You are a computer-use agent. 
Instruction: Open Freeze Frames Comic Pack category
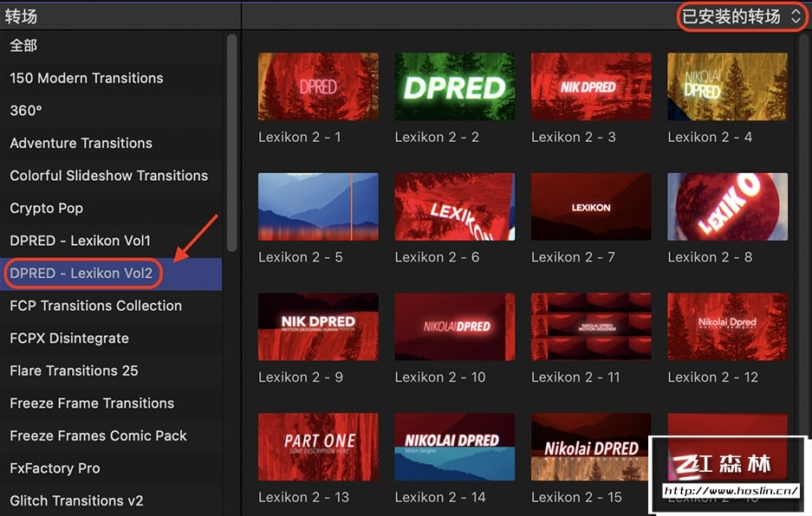coord(111,436)
